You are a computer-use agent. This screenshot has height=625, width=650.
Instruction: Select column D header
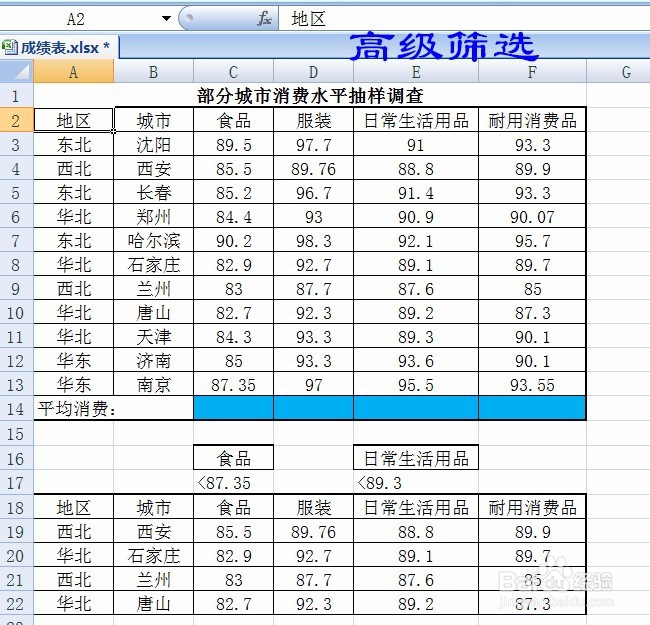[x=313, y=72]
